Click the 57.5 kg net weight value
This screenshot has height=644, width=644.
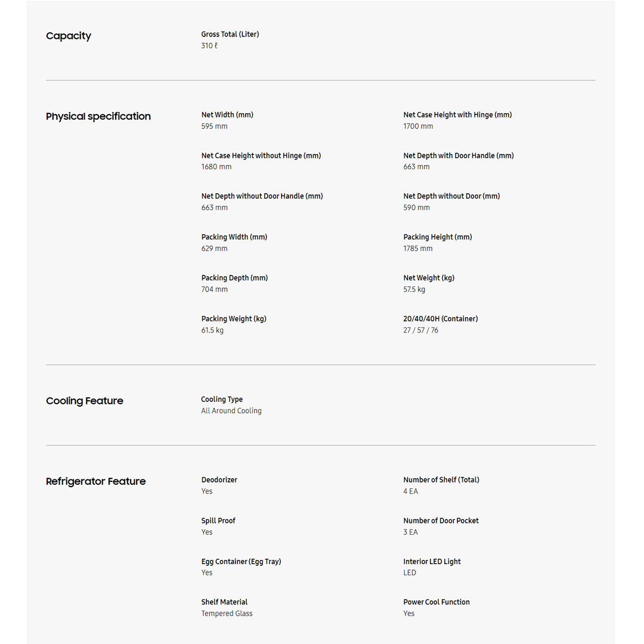coord(414,290)
